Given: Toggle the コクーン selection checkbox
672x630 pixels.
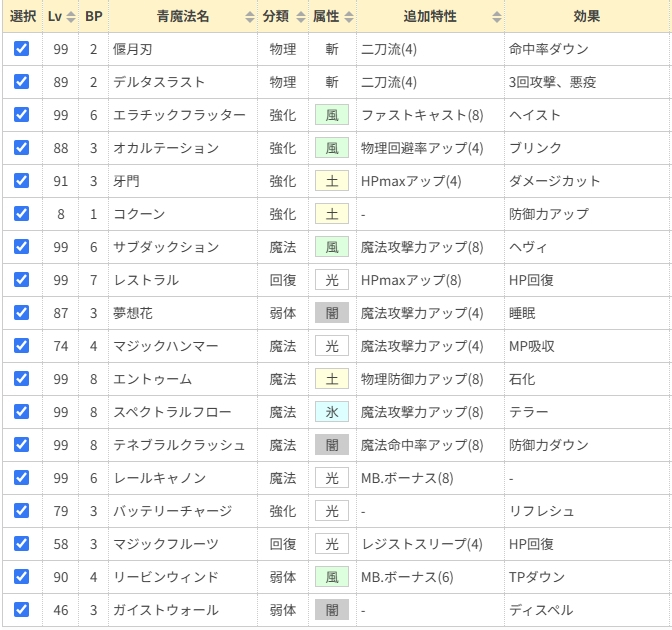Looking at the screenshot, I should [x=22, y=213].
